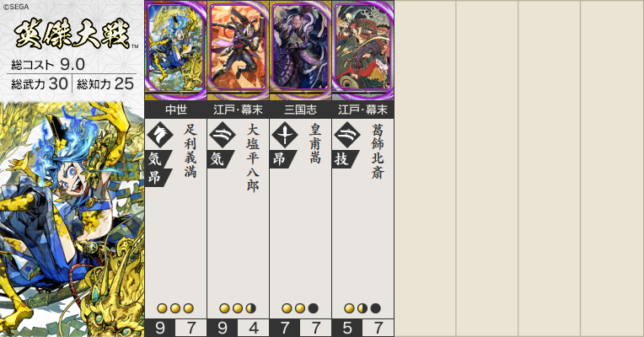644x337 pixels.
Task: Select the 気 trait badge on 足利義満
Action: [158, 159]
